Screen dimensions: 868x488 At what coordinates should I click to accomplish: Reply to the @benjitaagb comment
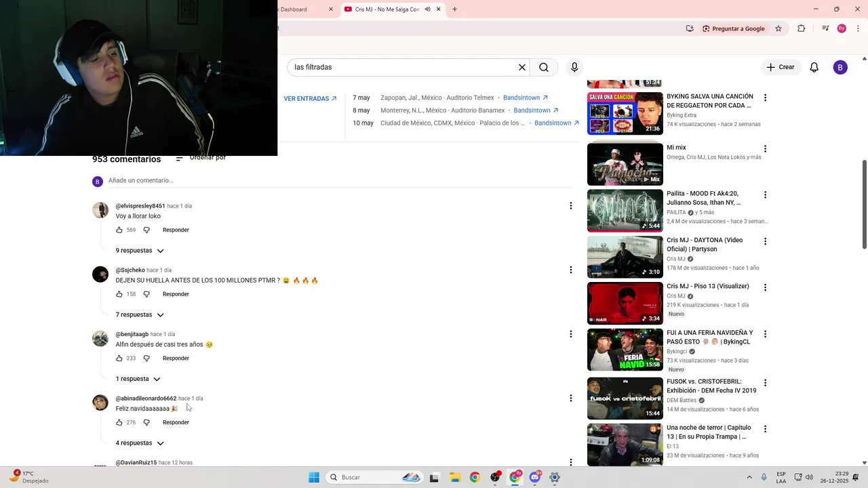[x=176, y=358]
